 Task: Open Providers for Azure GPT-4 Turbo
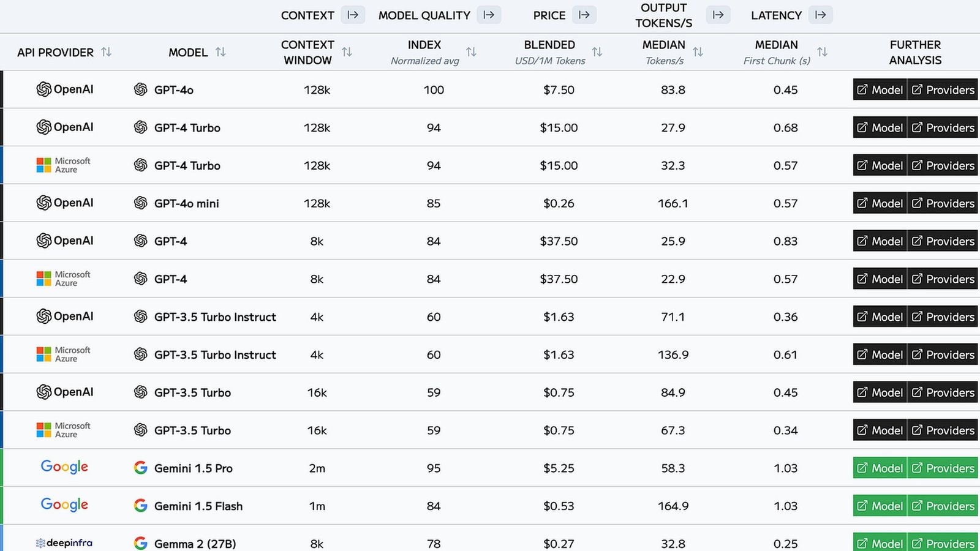click(943, 165)
